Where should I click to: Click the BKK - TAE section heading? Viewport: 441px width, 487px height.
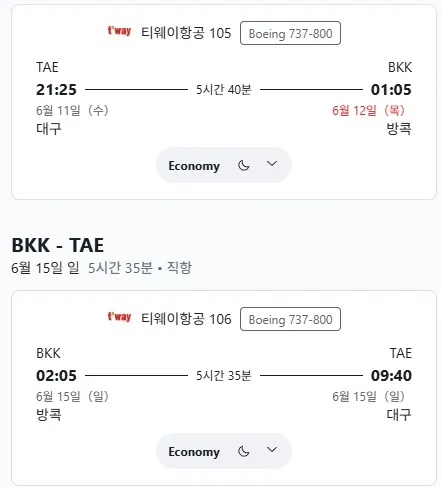pyautogui.click(x=58, y=245)
